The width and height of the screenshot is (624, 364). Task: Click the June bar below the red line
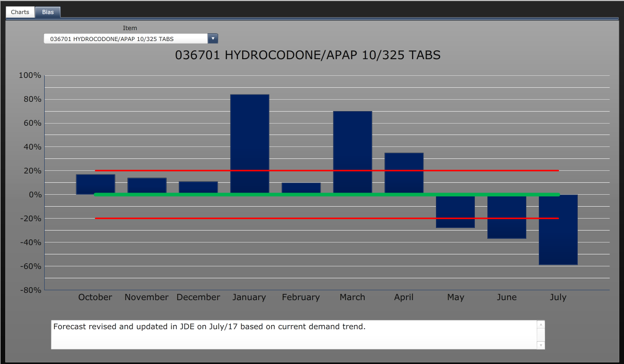pyautogui.click(x=507, y=217)
